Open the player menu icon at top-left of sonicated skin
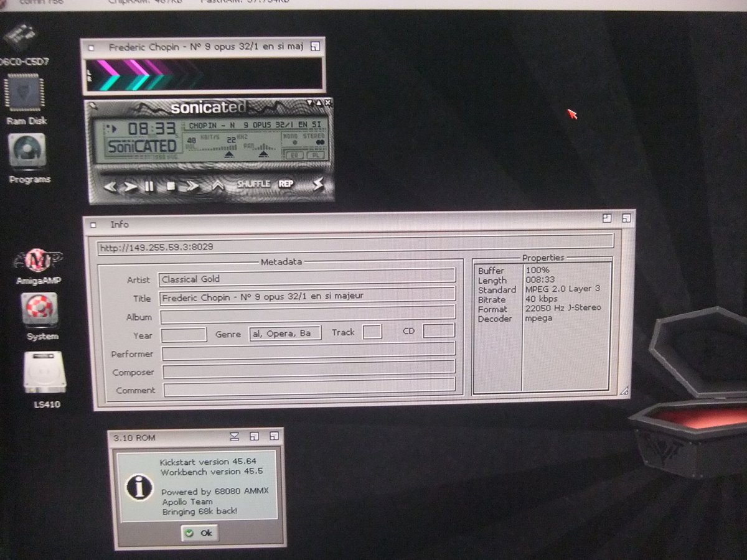Image resolution: width=747 pixels, height=560 pixels. [x=92, y=106]
